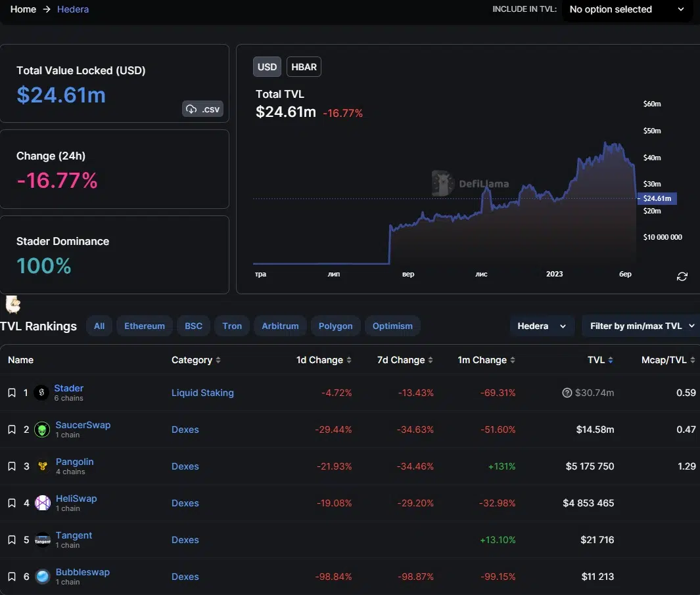Image resolution: width=700 pixels, height=595 pixels.
Task: Click the question mark icon next to $30.74m
Action: [x=567, y=393]
